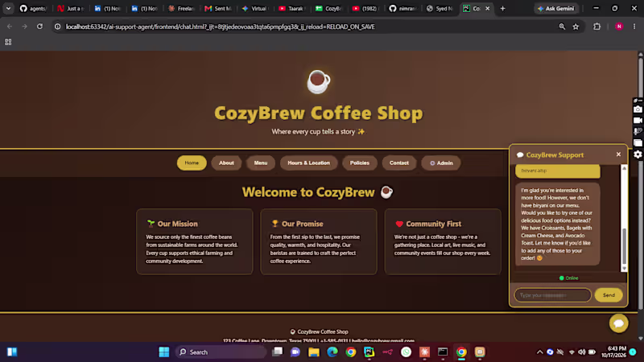Focus the chat message input field
Screen dimensions: 644x362
pyautogui.click(x=552, y=295)
